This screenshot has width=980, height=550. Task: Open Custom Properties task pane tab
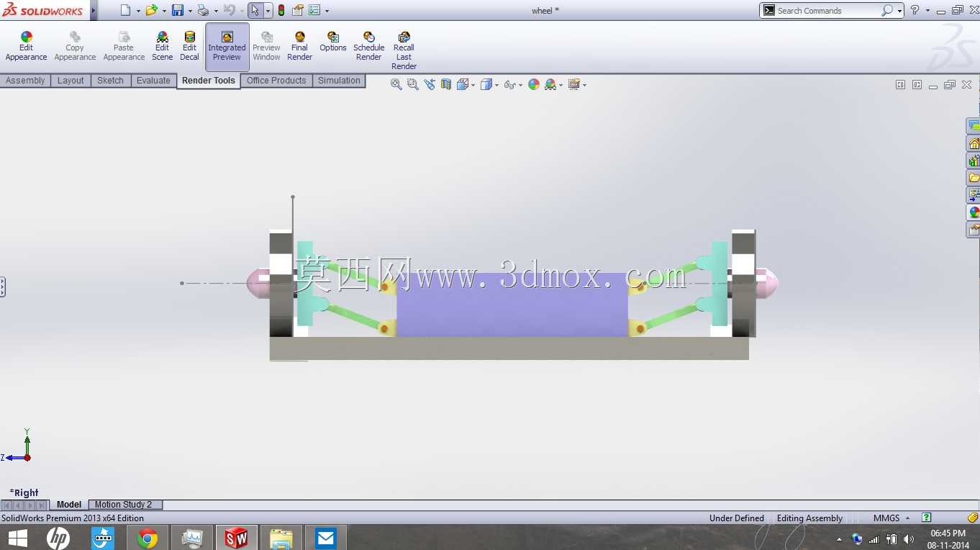[x=973, y=230]
